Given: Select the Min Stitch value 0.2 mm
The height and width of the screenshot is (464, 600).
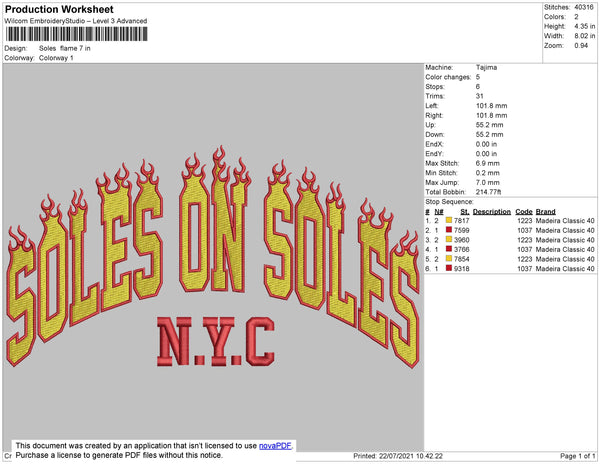Looking at the screenshot, I should click(488, 173).
